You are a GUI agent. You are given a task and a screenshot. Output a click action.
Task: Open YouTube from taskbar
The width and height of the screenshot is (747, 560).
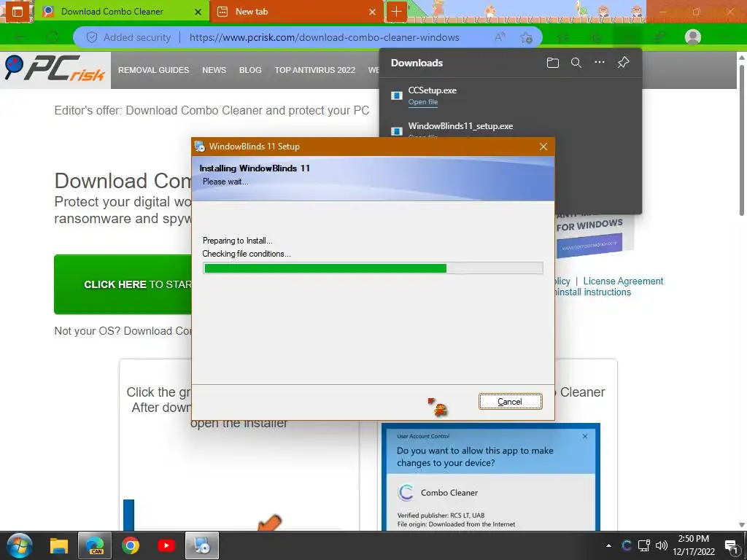[166, 545]
